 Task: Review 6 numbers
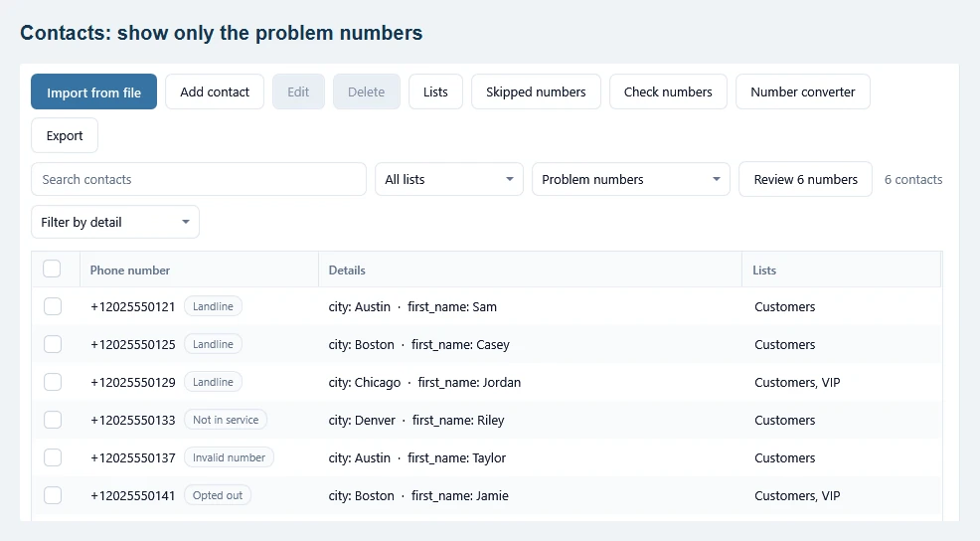(x=806, y=179)
